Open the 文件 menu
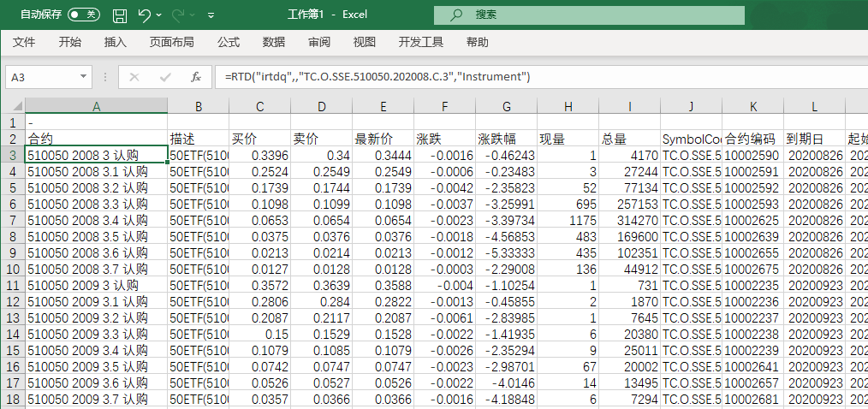This screenshot has width=868, height=409. tap(24, 42)
